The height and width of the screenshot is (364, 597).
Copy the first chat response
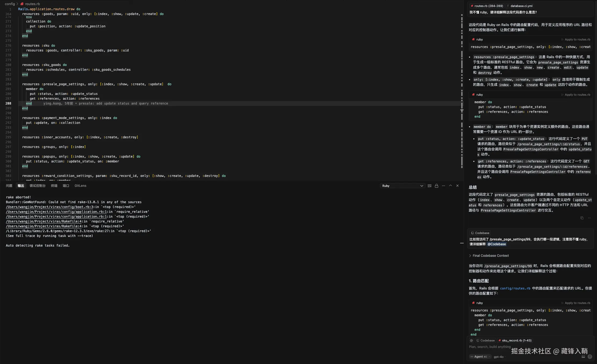[582, 218]
